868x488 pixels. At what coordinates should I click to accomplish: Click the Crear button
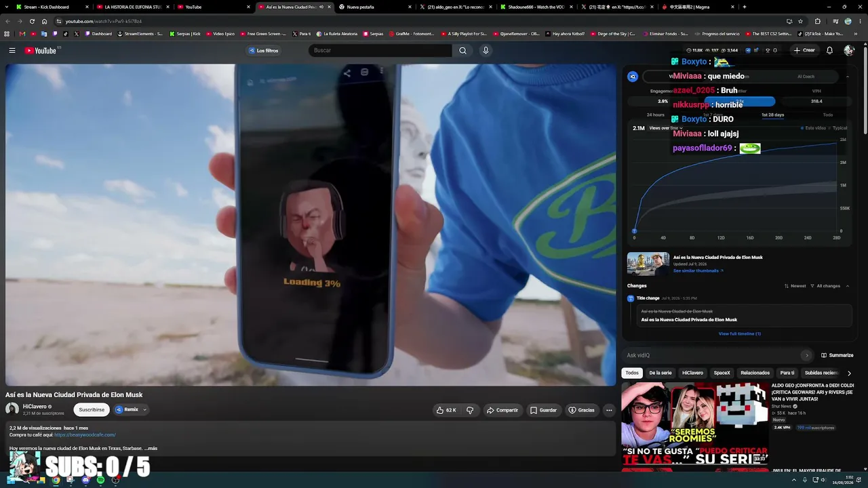coord(804,51)
